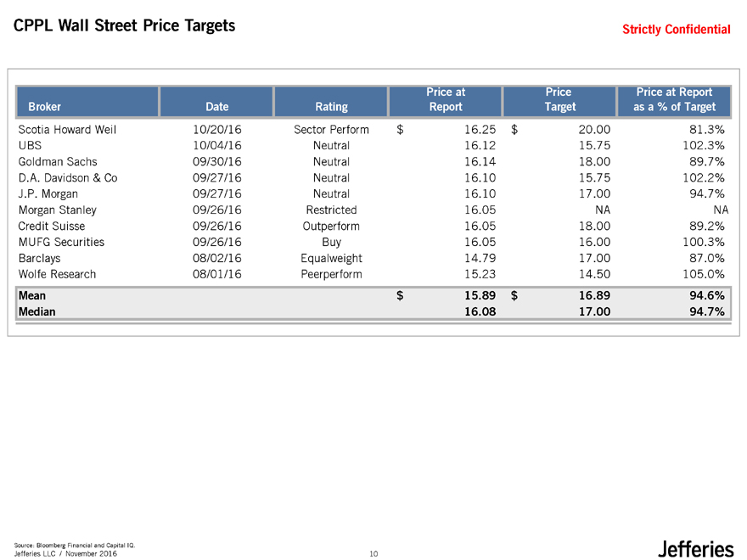The image size is (747, 560).
Task: Click the Jefferies logo
Action: tap(695, 549)
